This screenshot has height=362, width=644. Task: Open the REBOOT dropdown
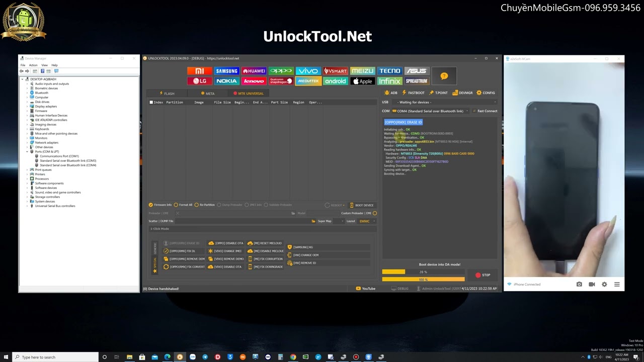point(336,205)
